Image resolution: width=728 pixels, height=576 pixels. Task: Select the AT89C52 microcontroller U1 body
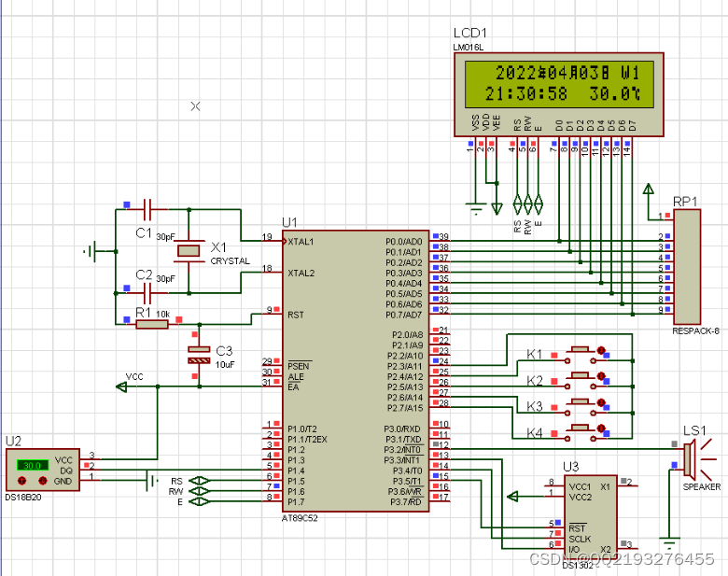(x=356, y=371)
